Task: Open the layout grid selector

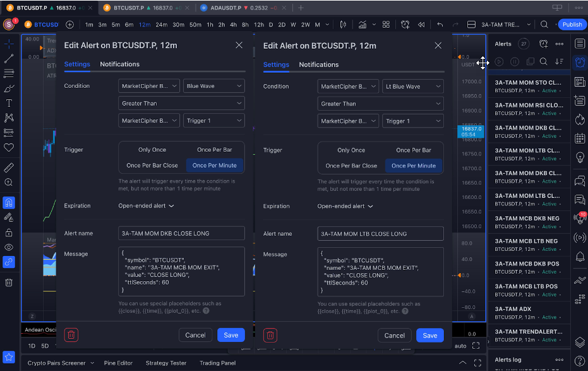Action: [386, 25]
